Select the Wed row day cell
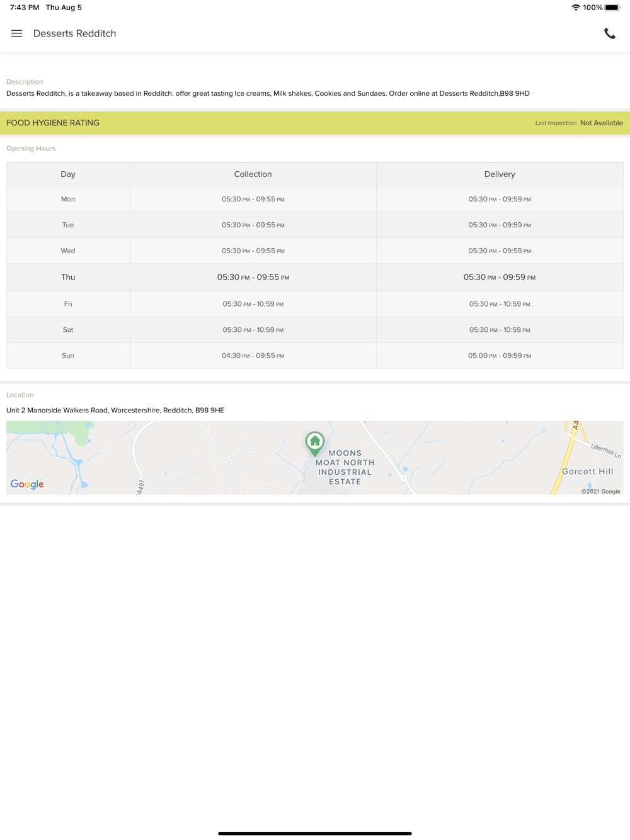The image size is (630, 840). 68,251
